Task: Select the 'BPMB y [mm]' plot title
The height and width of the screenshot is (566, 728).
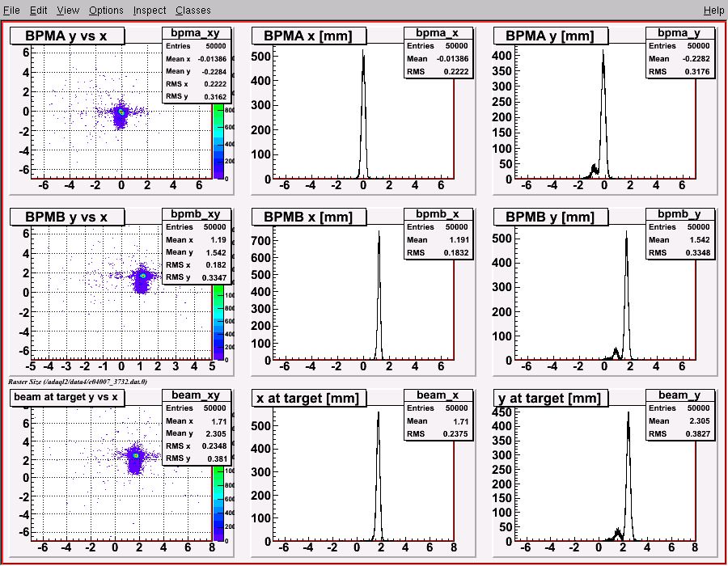Action: click(x=550, y=217)
